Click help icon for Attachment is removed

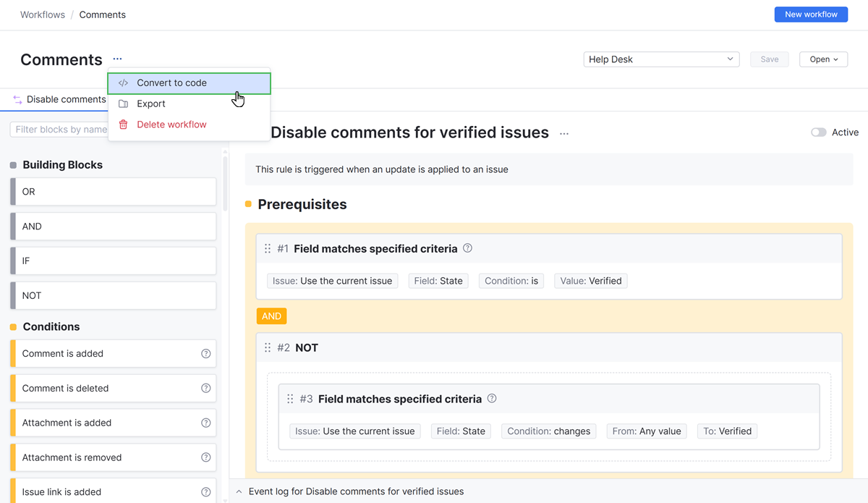click(x=205, y=457)
